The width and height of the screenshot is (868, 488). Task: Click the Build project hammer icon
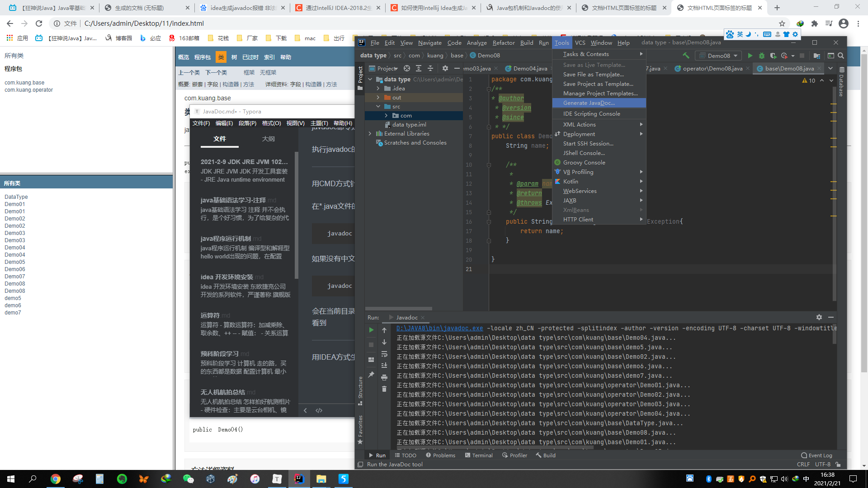click(x=686, y=56)
